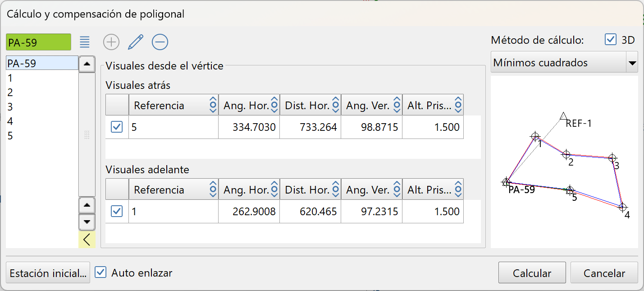Sort foresights by Dist. Hor. column arrows
The height and width of the screenshot is (291, 644).
click(x=335, y=190)
